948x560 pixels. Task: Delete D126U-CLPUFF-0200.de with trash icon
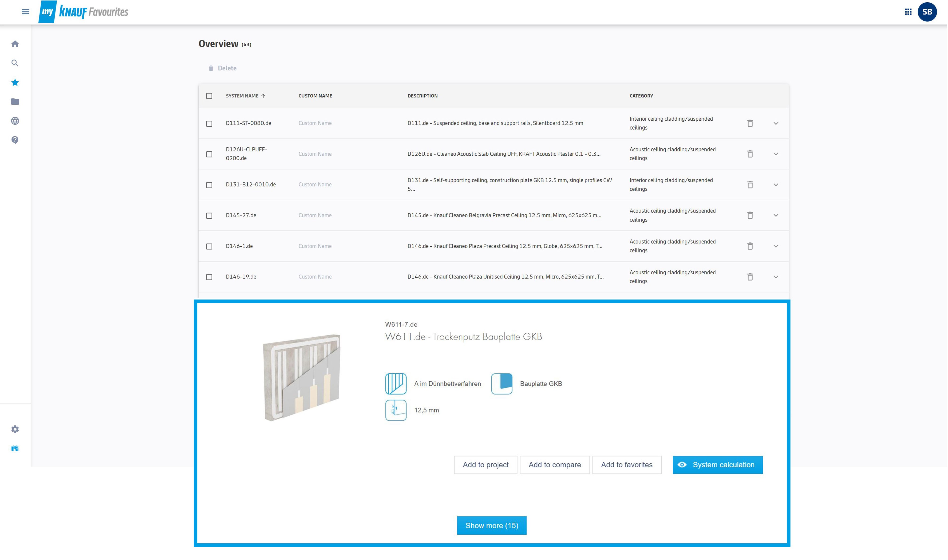[x=750, y=154]
